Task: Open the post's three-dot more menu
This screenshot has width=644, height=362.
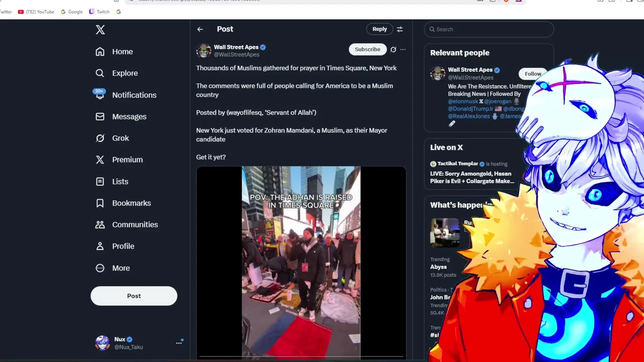Action: [403, 49]
